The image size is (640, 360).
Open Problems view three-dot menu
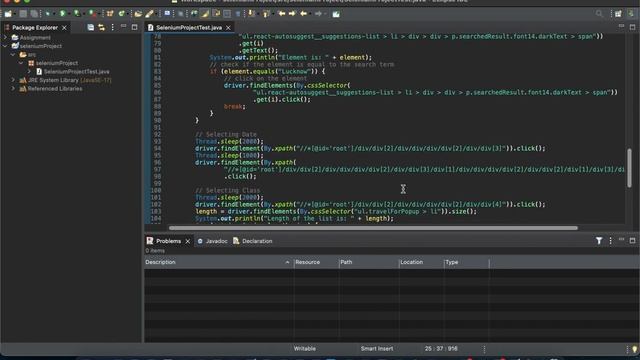coord(611,241)
